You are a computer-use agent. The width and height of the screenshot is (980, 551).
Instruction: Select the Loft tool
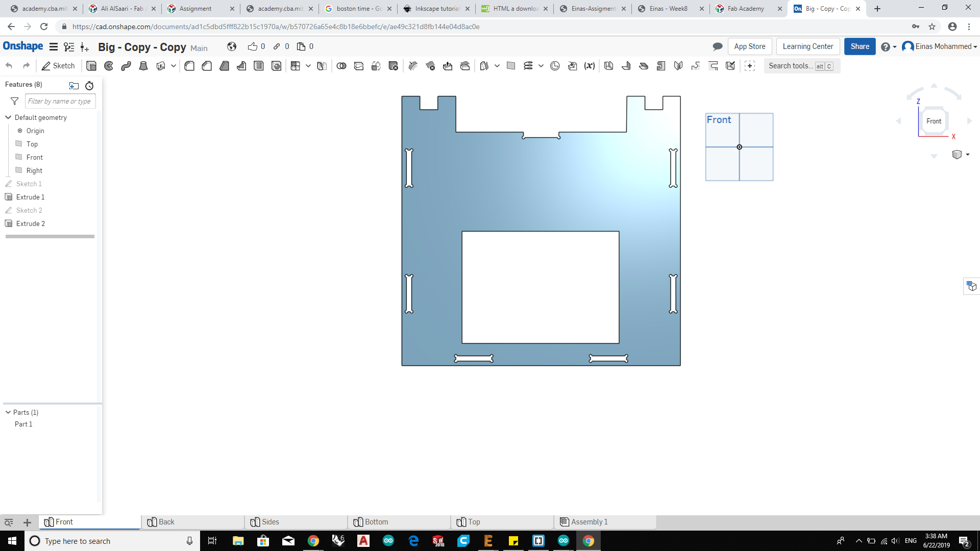(x=143, y=66)
